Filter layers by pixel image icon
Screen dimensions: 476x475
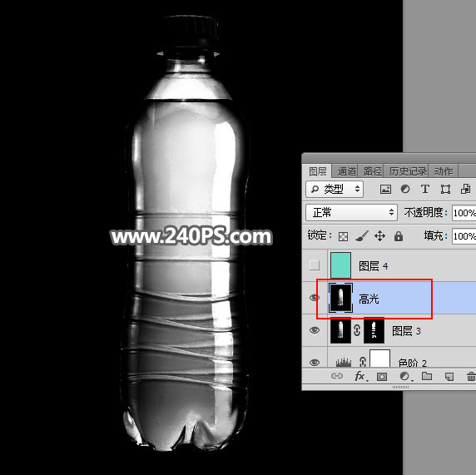(x=385, y=190)
